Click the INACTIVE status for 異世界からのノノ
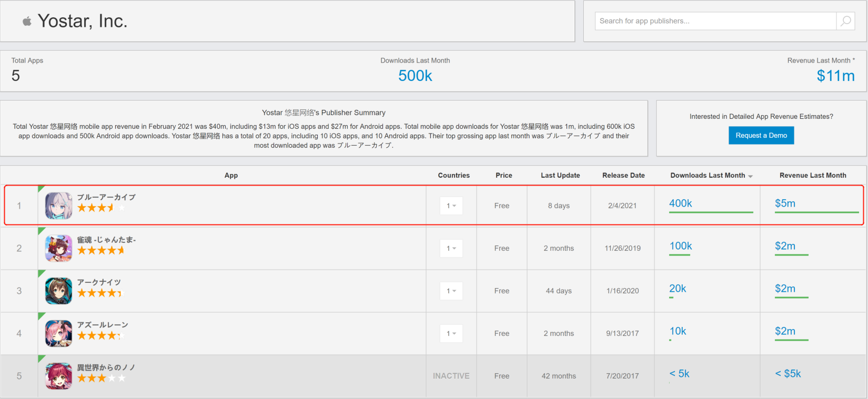Image resolution: width=868 pixels, height=399 pixels. (x=451, y=376)
